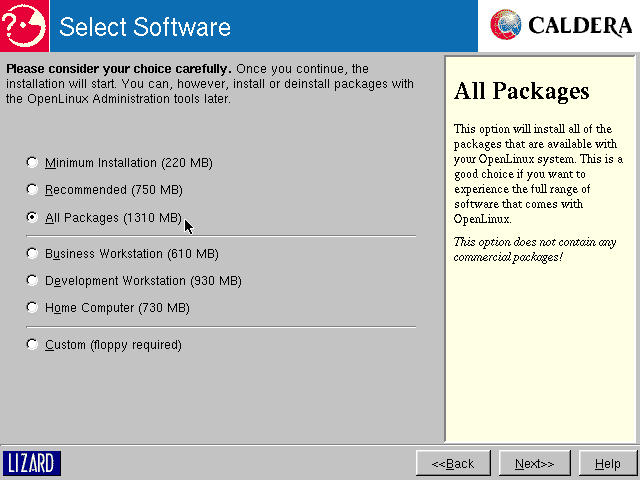
Task: Select the All Packages (1310 MB) radio button
Action: pos(33,217)
